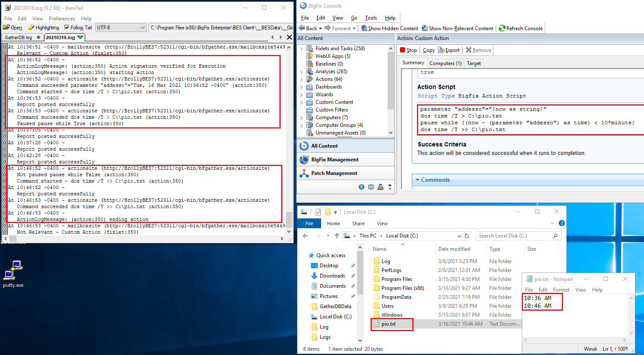Click the second gear domain icon
This screenshot has width=644, height=355.
pyautogui.click(x=371, y=186)
